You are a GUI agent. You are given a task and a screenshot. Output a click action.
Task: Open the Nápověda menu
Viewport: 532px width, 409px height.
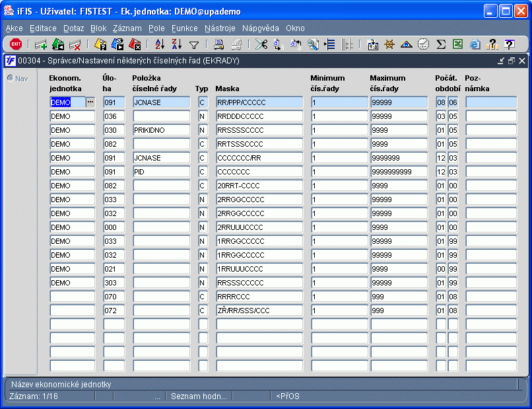(261, 28)
